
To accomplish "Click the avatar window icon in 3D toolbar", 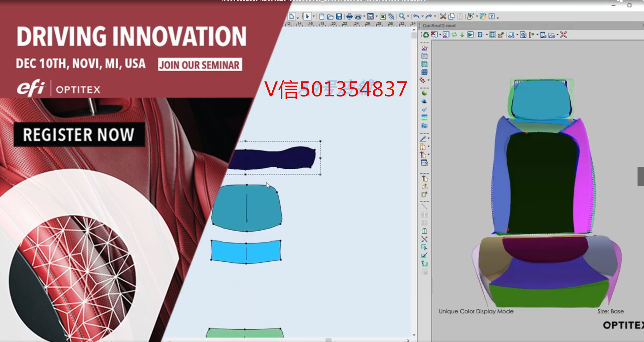I will point(446,35).
